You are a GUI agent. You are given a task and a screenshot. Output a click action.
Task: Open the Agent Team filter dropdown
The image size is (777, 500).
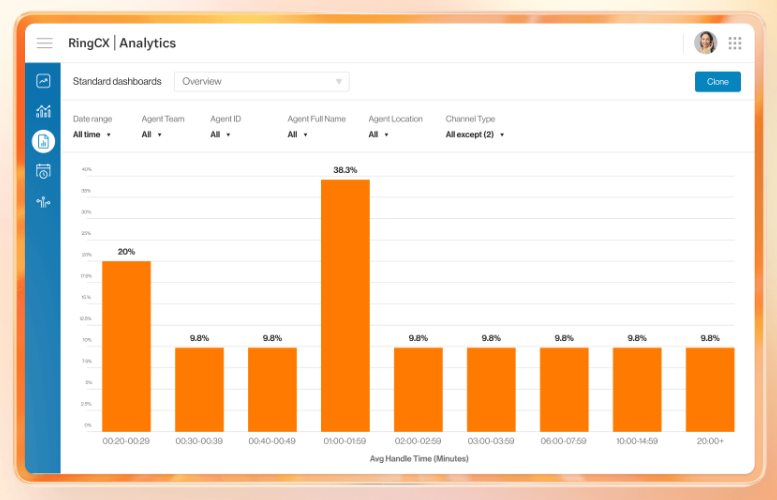click(x=151, y=134)
